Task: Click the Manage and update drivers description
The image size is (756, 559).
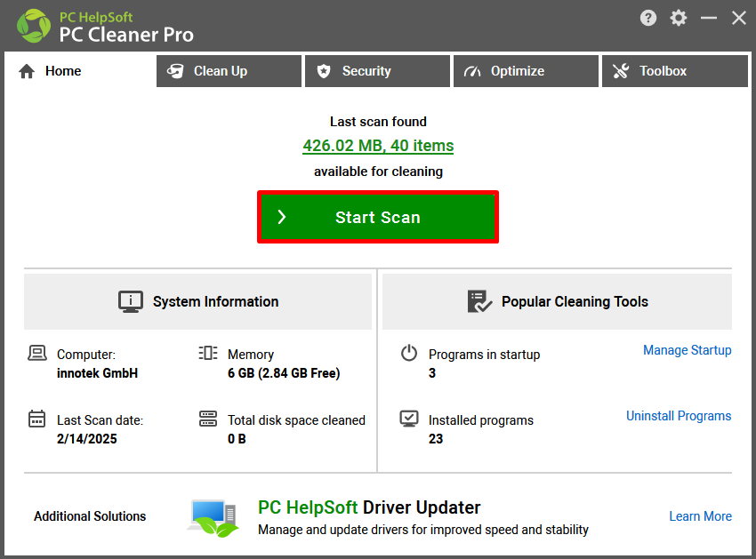Action: 423,530
